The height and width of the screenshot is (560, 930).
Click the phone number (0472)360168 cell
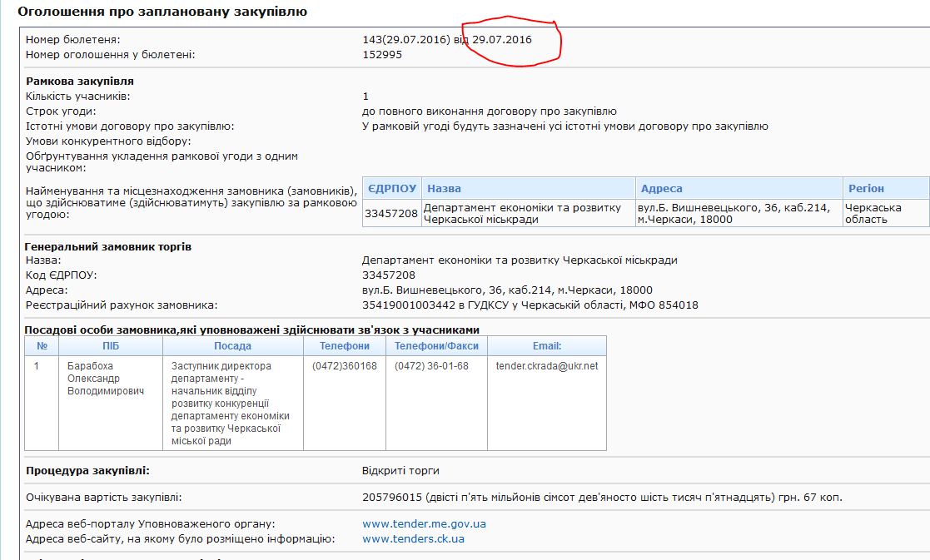tap(344, 366)
